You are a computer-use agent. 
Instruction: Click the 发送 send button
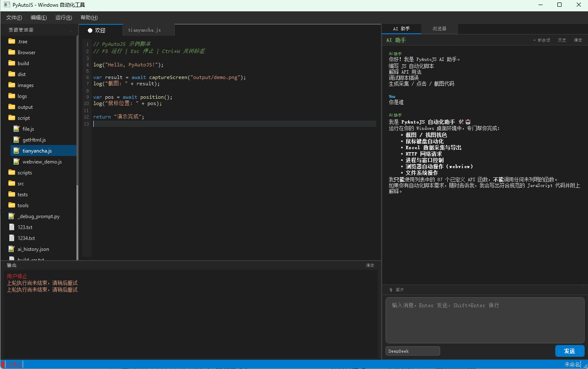(570, 351)
